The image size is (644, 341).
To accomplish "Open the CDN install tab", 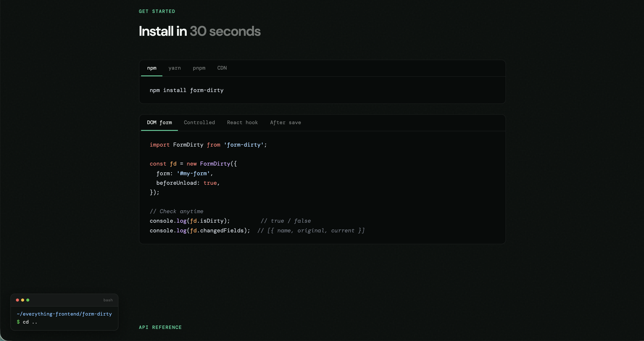I will [222, 68].
